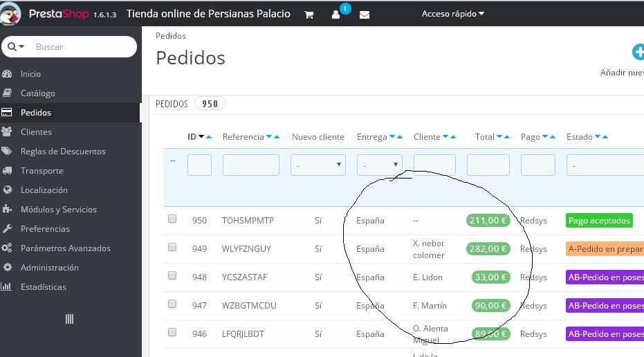Viewport: 644px width, 357px height.
Task: Focus the Buscar search field
Action: click(82, 46)
